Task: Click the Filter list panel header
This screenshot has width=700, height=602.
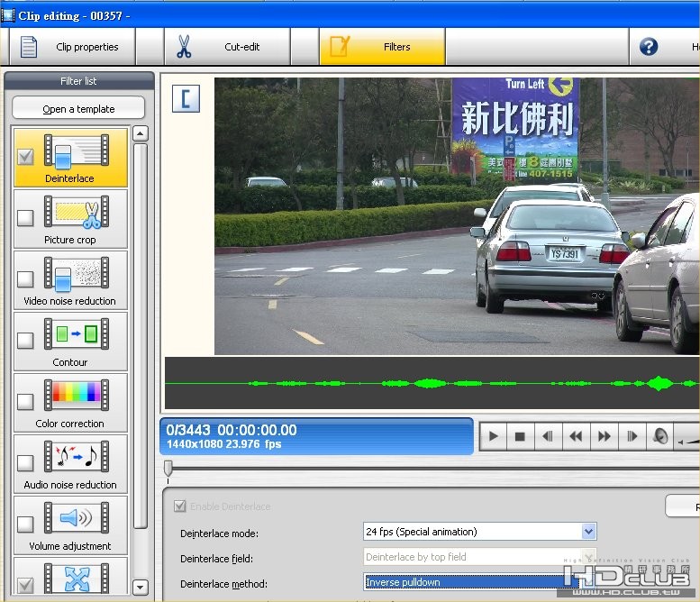Action: (78, 81)
